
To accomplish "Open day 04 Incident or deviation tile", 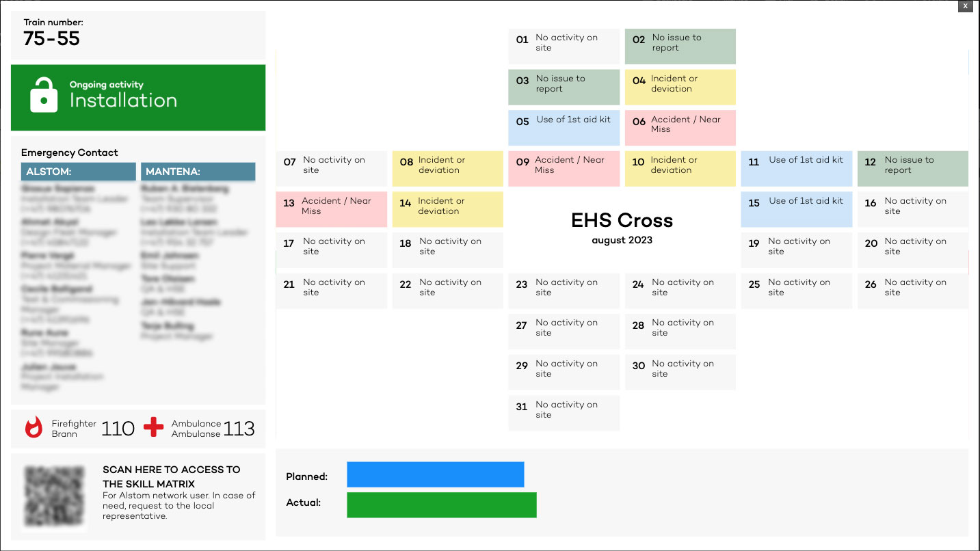I will (x=680, y=87).
